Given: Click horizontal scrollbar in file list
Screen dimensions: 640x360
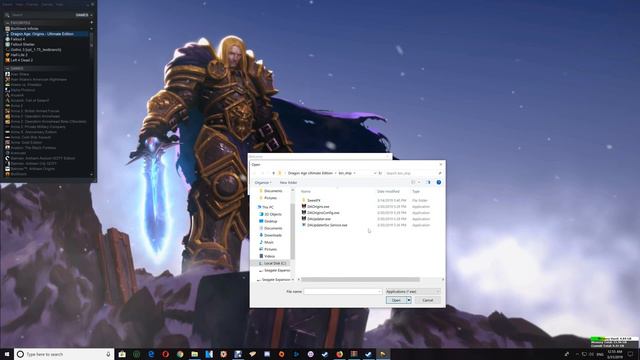Looking at the screenshot, I should (x=360, y=280).
